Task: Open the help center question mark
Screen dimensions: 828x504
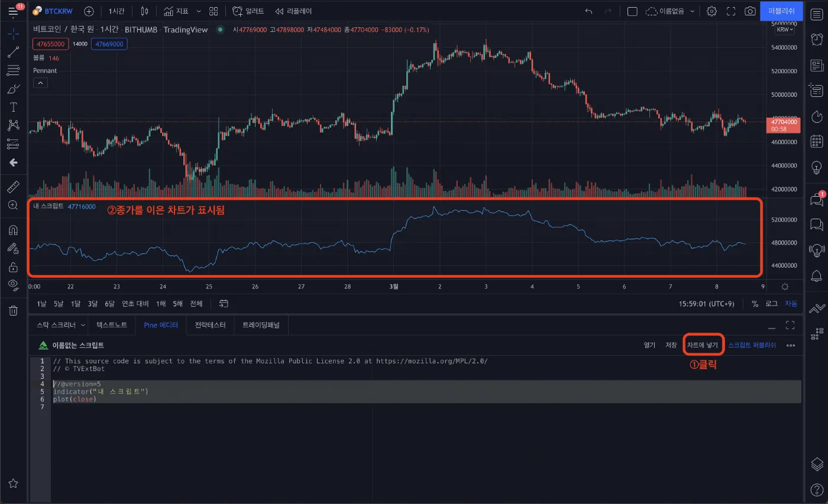Action: [x=817, y=490]
